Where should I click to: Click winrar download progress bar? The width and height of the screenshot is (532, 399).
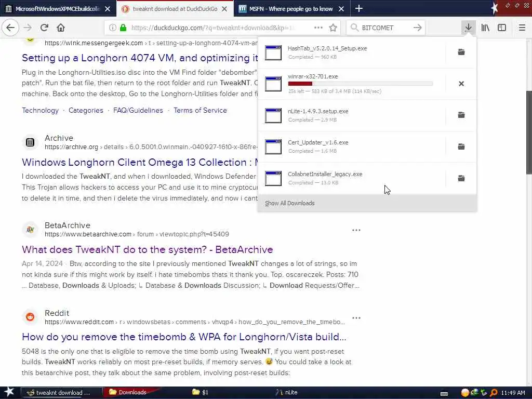click(361, 84)
